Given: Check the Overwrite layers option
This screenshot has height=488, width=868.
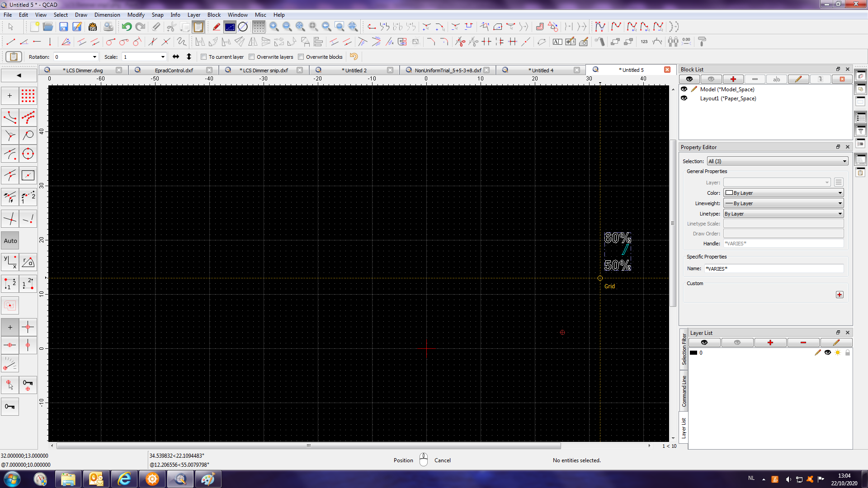Looking at the screenshot, I should (252, 57).
